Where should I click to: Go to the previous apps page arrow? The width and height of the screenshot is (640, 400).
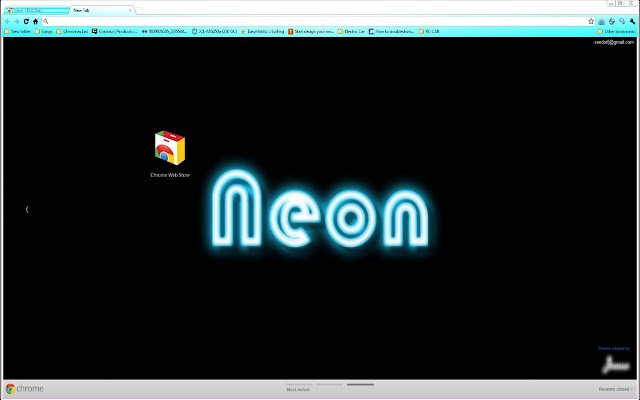(27, 209)
